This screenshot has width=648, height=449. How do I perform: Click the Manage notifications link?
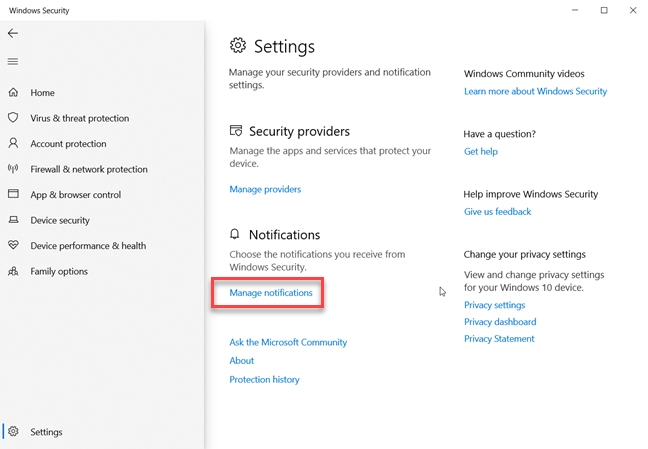[x=271, y=293]
